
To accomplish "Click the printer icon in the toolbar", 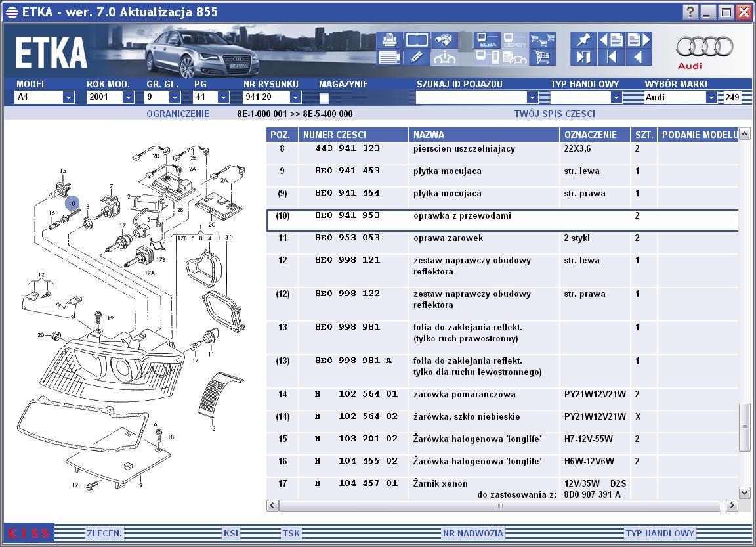I will pos(388,40).
